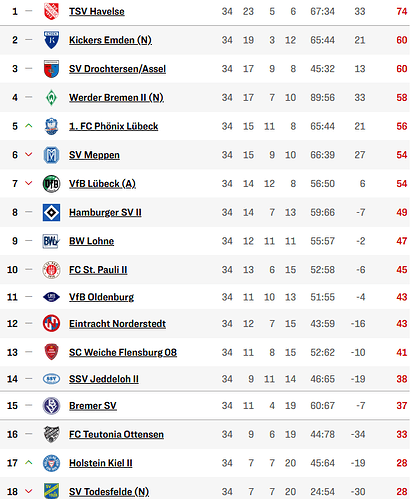Click the green up arrow beside rank 5
Viewport: 411px width, 499px height.
click(29, 126)
